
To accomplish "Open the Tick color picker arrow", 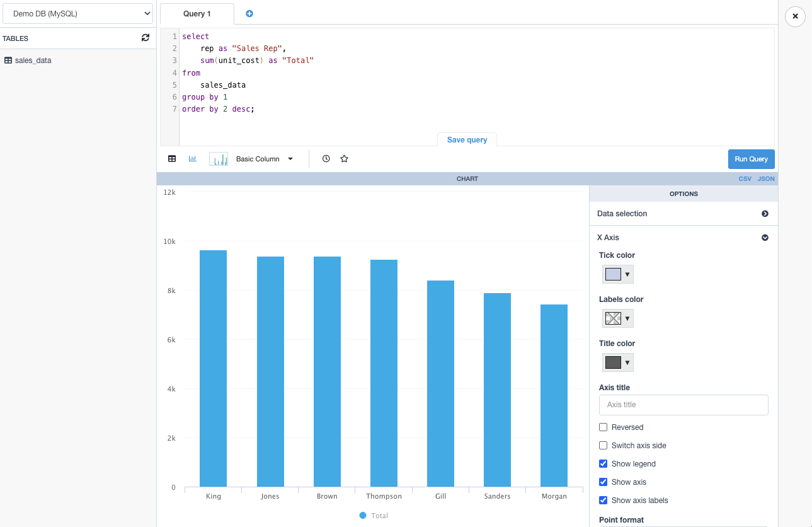I will 627,274.
